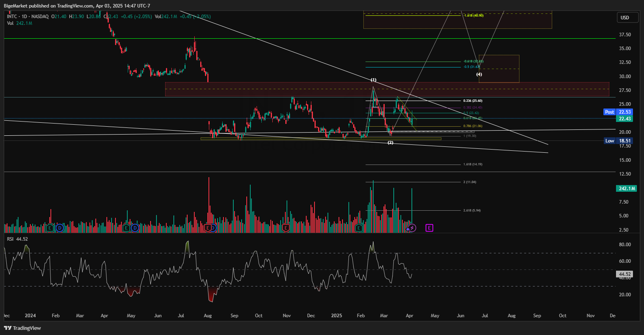Click the 2024 year label on time axis
644x335 pixels.
[30, 316]
